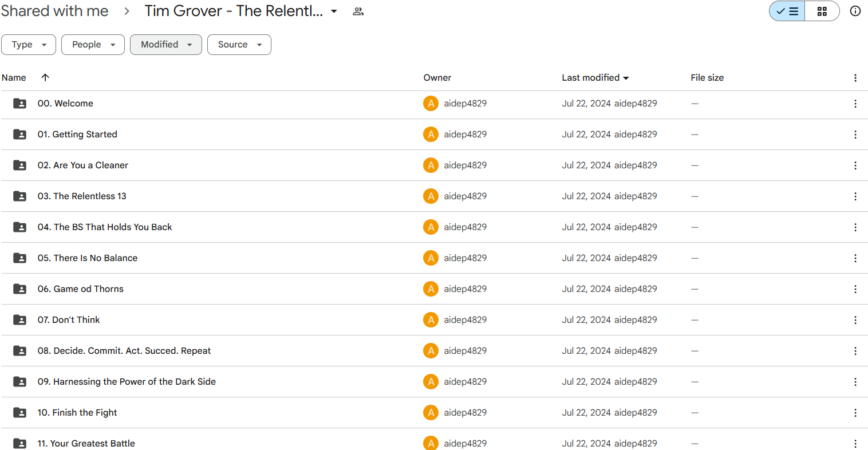Open column header more options menu

tap(855, 78)
